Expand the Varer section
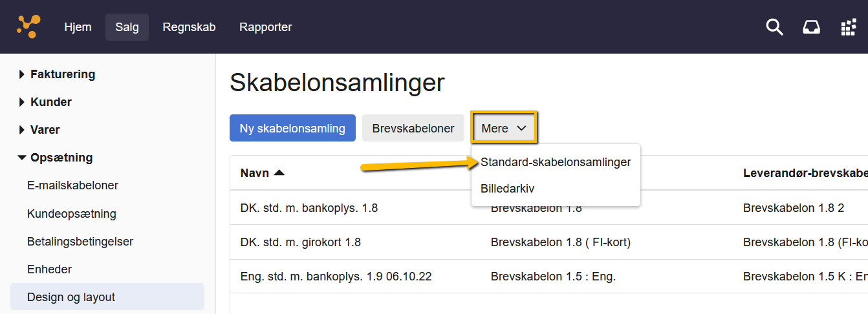Screen dimensions: 868x314 pyautogui.click(x=39, y=130)
